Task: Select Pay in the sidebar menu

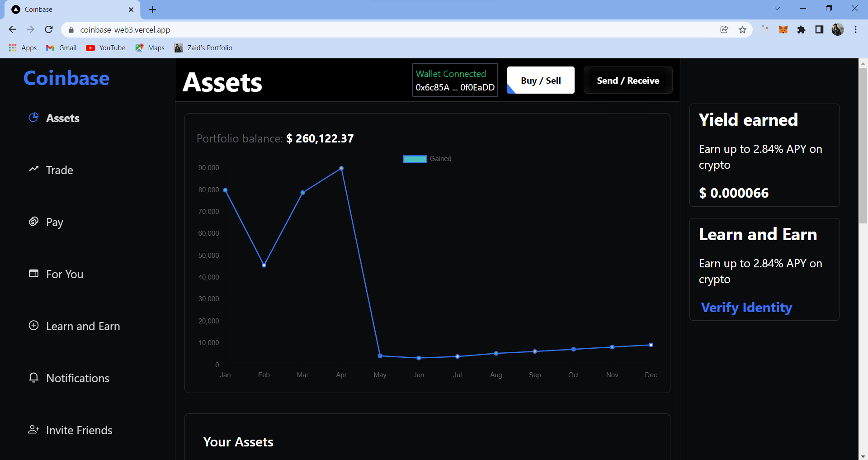Action: [x=55, y=222]
